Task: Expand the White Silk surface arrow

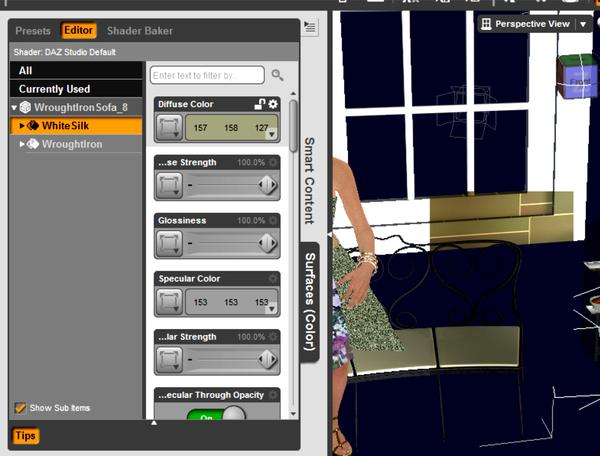Action: tap(22, 125)
